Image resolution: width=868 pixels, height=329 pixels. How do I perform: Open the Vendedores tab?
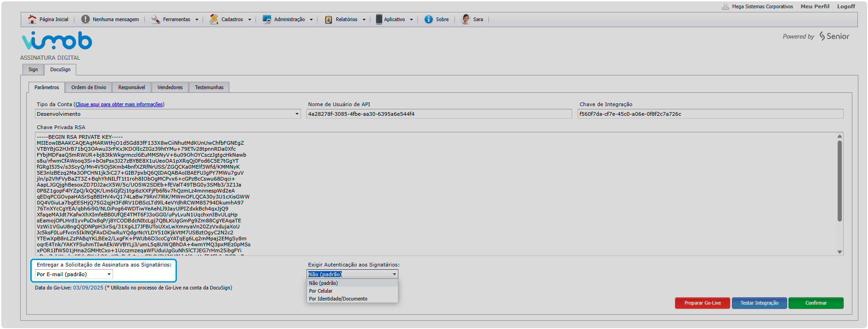point(170,87)
